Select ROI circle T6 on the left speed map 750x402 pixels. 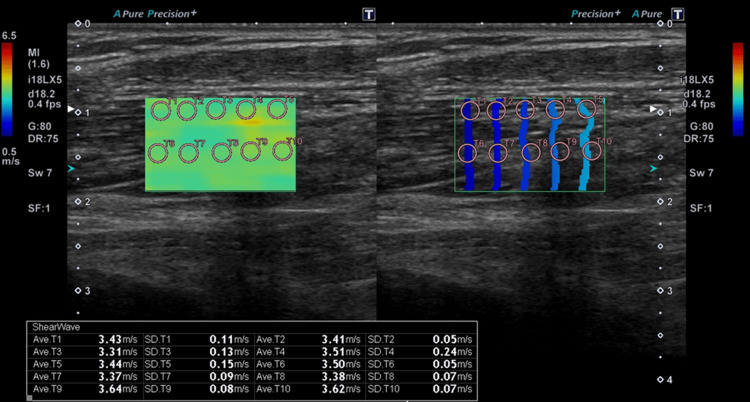tap(158, 153)
